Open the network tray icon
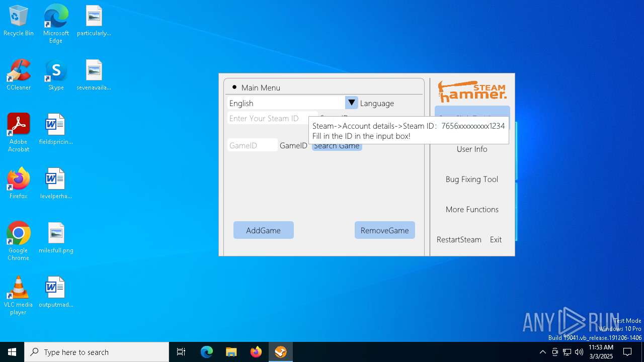The image size is (644, 362). coord(567,352)
